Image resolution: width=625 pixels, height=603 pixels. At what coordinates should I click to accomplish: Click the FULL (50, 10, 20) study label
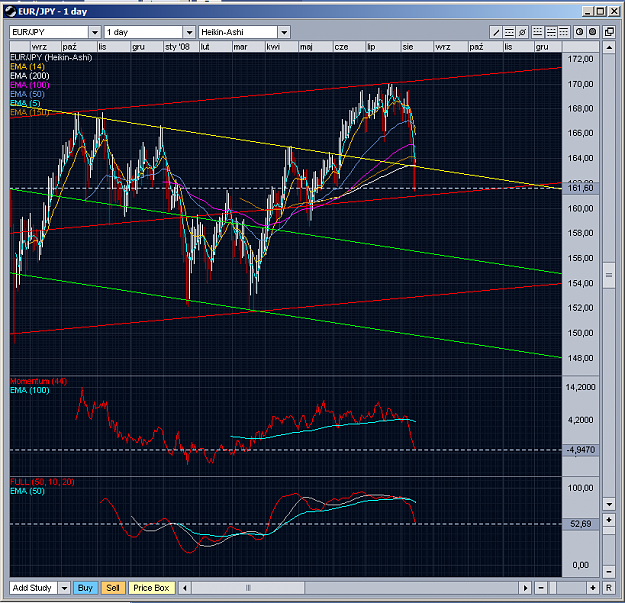click(42, 482)
